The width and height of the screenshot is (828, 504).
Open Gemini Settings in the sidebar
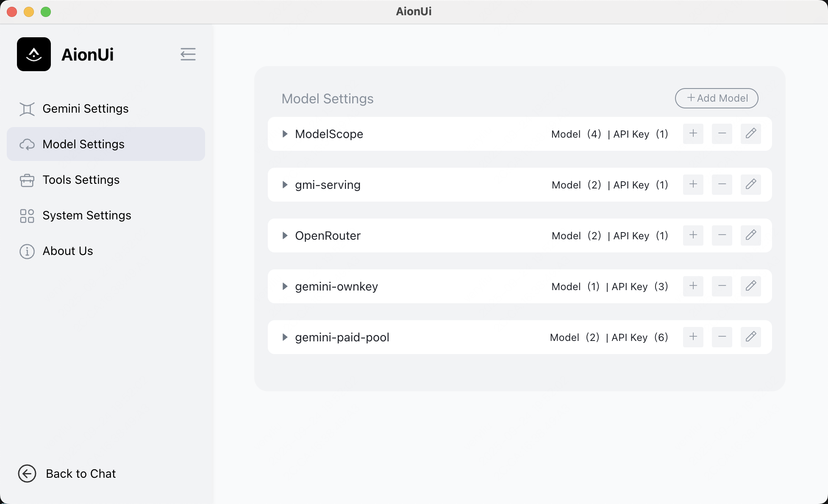tap(106, 109)
